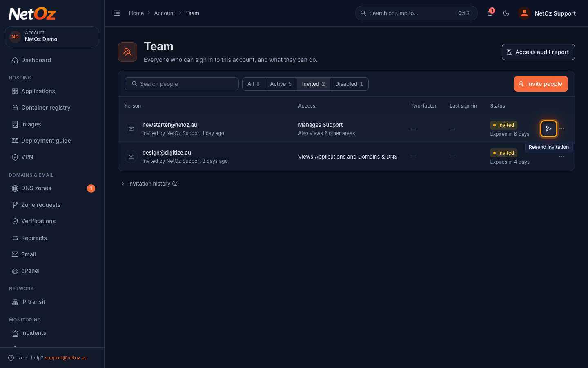Open Verifications page
Screen dimensions: 588x368
click(52, 221)
